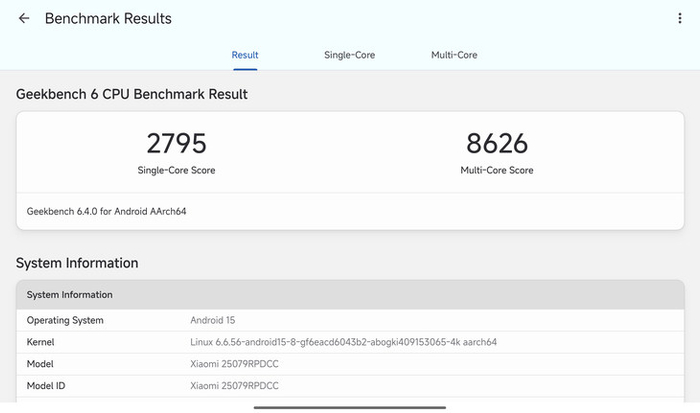Click the Benchmark Results page title

(108, 18)
